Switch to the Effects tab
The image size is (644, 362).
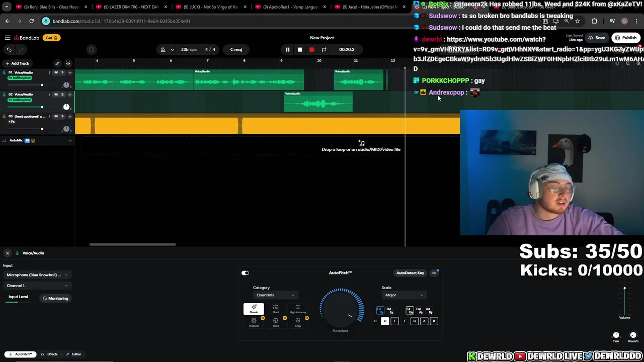pyautogui.click(x=49, y=354)
